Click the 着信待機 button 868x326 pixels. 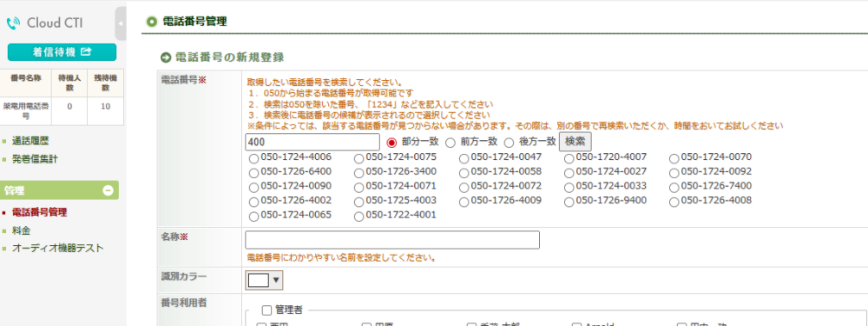click(62, 52)
